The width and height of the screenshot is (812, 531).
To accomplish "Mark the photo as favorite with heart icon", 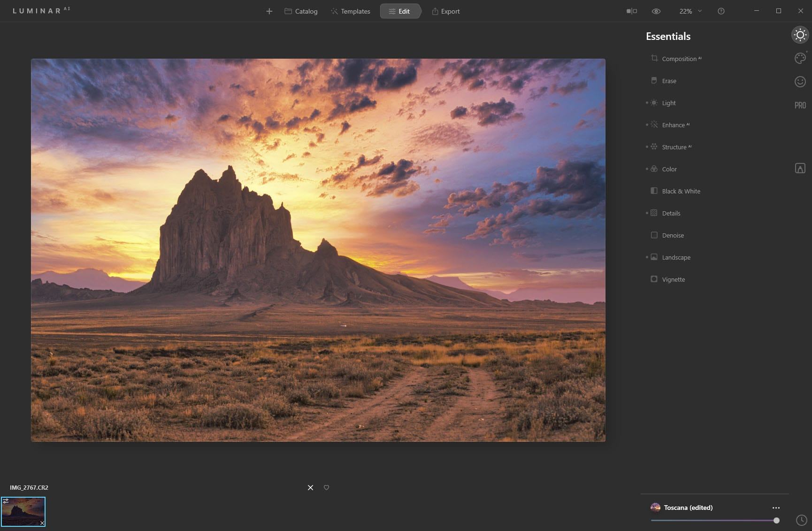I will point(326,487).
